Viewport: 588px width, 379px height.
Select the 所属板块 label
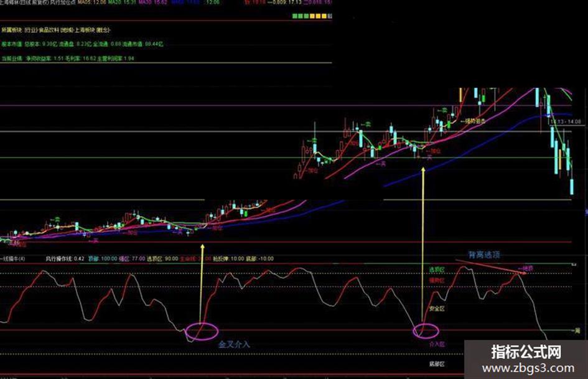click(11, 30)
